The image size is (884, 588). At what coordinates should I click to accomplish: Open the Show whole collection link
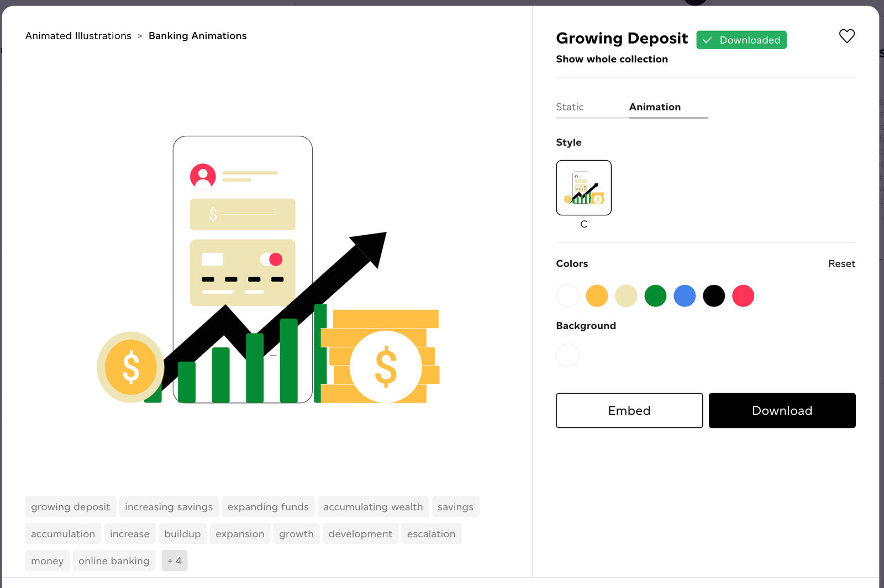[x=612, y=59]
